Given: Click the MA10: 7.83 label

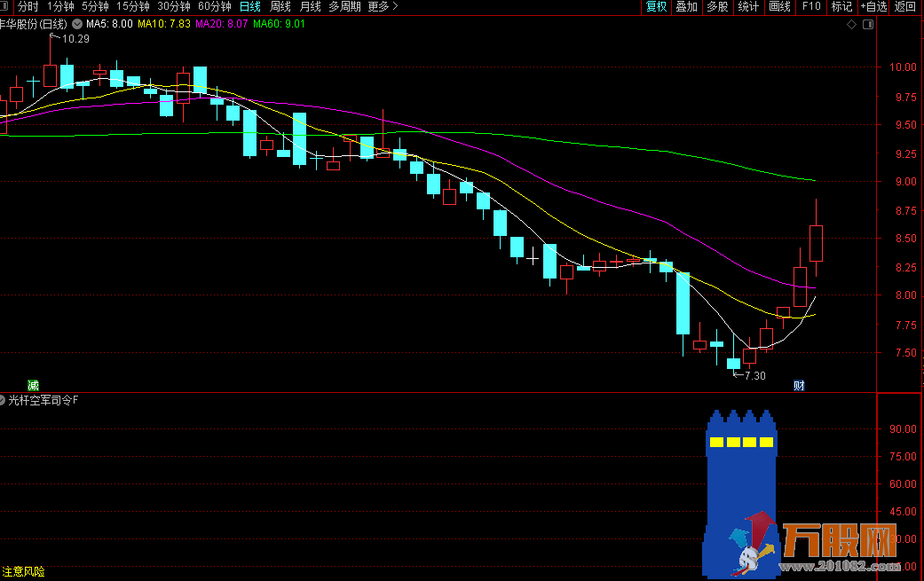Looking at the screenshot, I should point(164,24).
